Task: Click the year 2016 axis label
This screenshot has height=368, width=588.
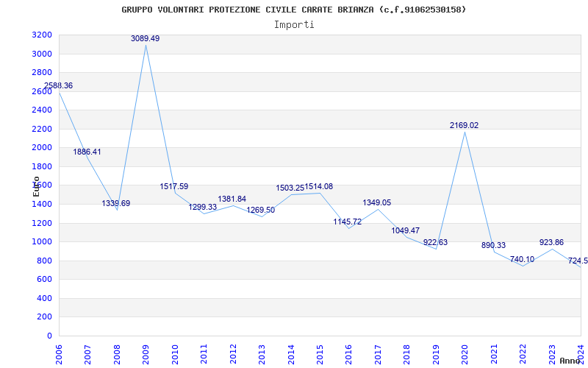Action: [x=349, y=355]
